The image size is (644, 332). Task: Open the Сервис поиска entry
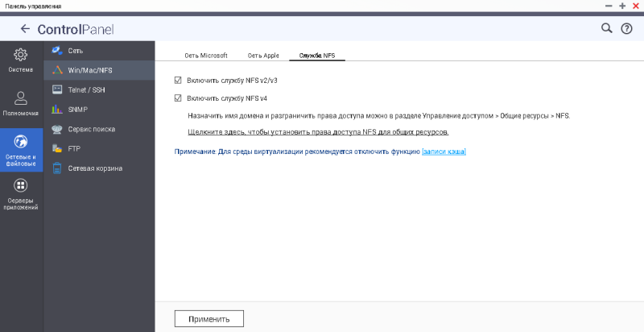[99, 129]
